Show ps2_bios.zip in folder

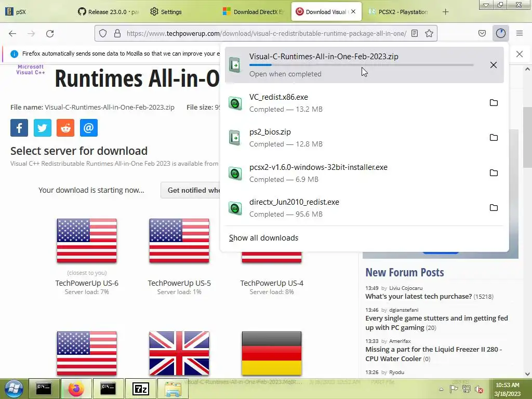pyautogui.click(x=494, y=137)
